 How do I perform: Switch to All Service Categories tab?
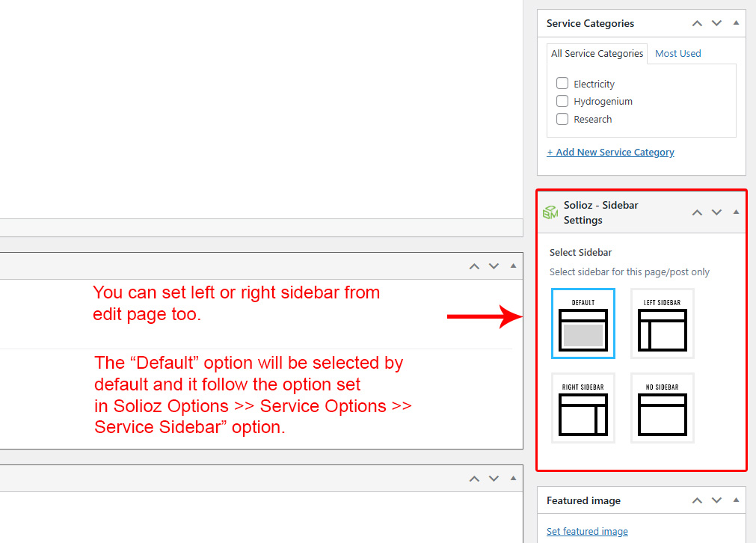coord(597,53)
